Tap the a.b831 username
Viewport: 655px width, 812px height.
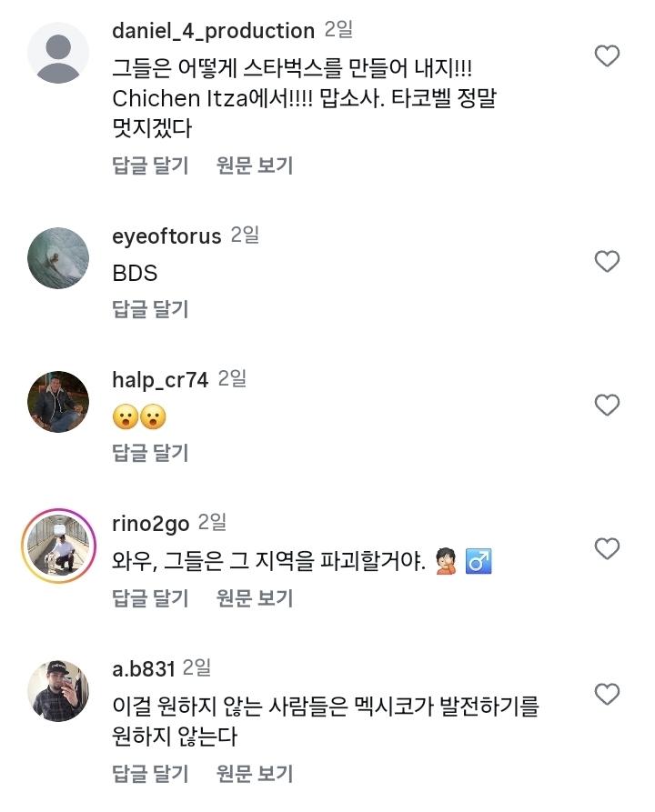click(x=143, y=669)
